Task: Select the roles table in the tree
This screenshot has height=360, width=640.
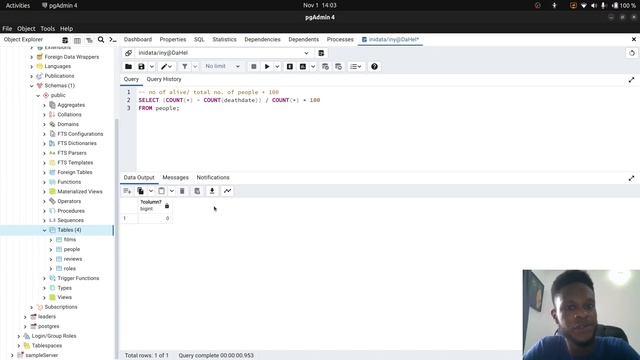Action: point(69,269)
